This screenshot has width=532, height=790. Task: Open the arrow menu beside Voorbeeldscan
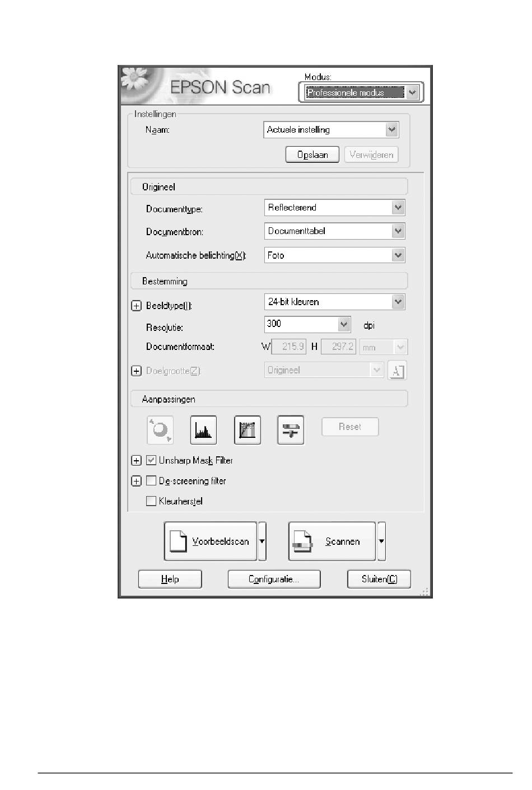coord(262,541)
